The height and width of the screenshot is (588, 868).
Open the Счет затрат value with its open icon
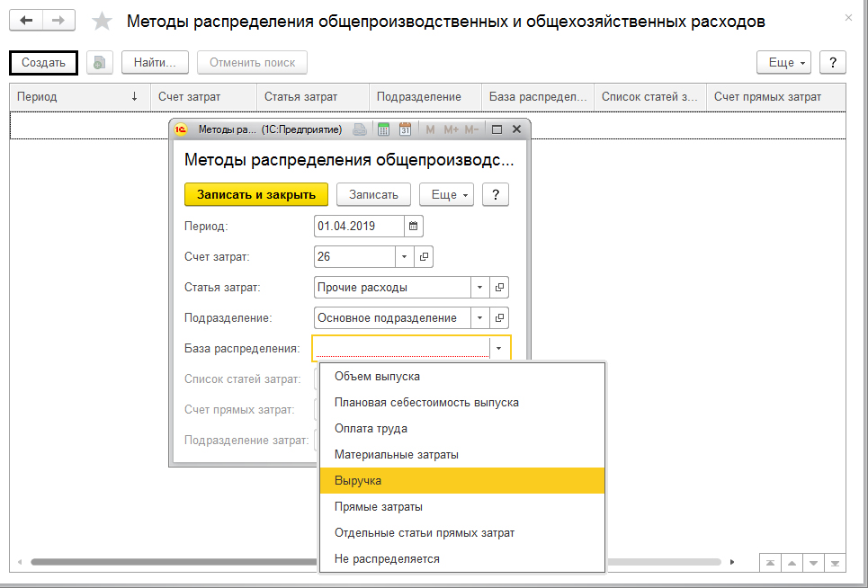coord(424,256)
